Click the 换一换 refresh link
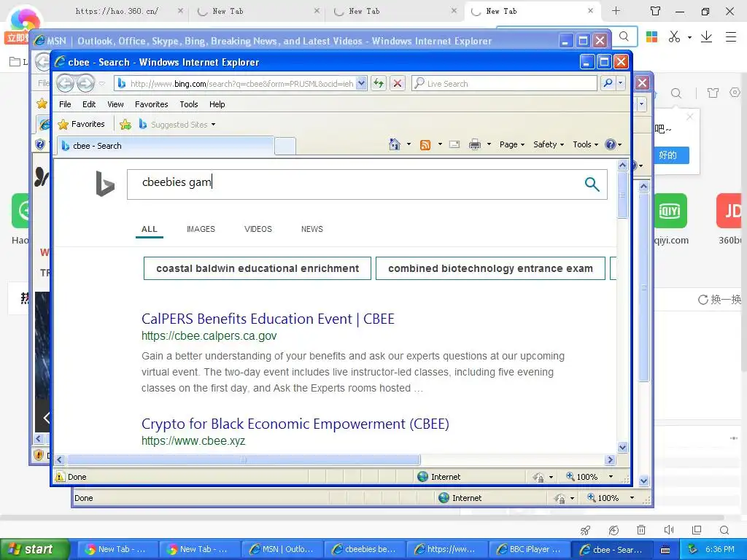The height and width of the screenshot is (560, 747). click(719, 300)
